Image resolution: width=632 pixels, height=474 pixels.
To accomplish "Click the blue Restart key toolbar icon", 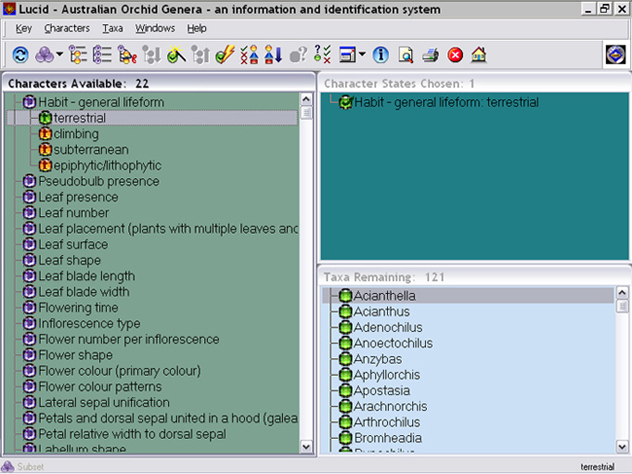I will 20,55.
